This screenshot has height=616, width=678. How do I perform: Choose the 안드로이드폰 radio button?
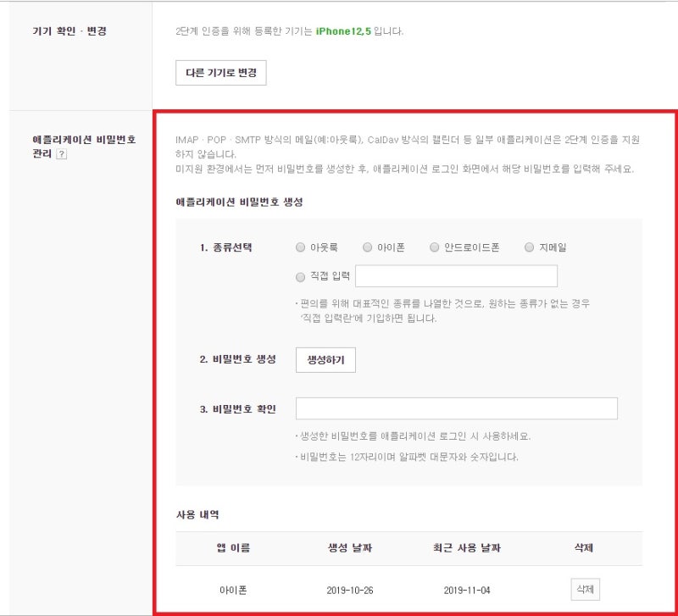(434, 247)
